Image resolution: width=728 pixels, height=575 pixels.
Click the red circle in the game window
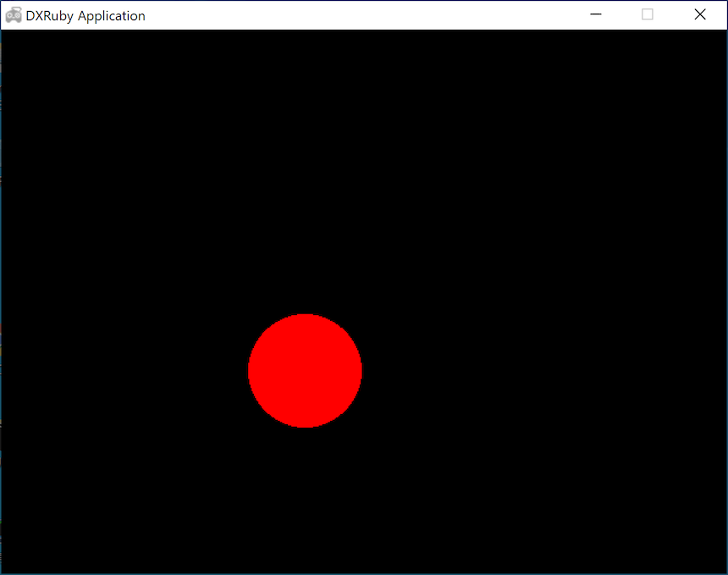pos(305,371)
